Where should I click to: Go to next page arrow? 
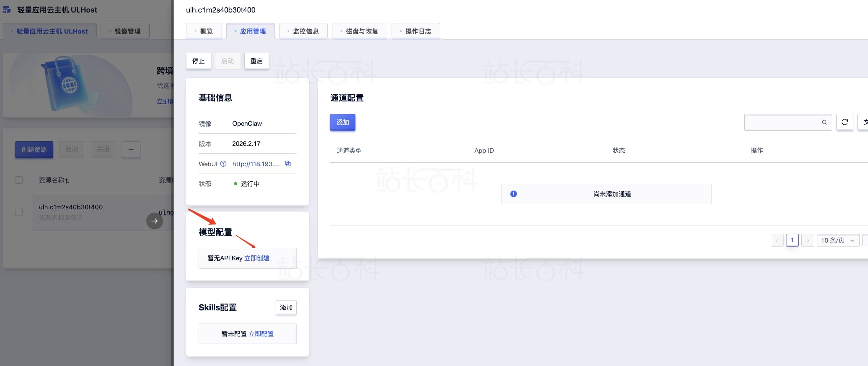pos(808,240)
